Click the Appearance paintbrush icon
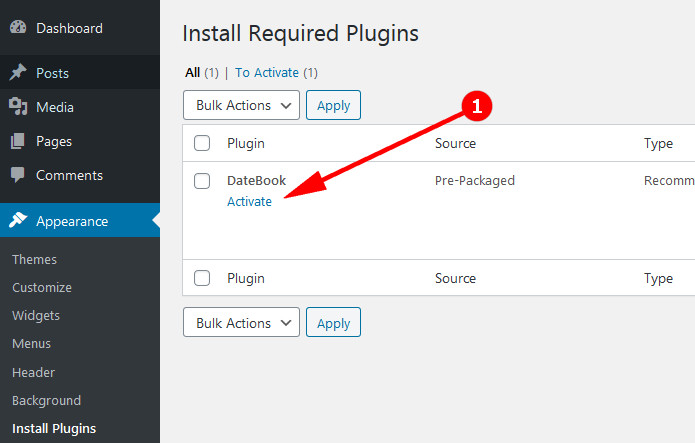The image size is (695, 443). 18,221
